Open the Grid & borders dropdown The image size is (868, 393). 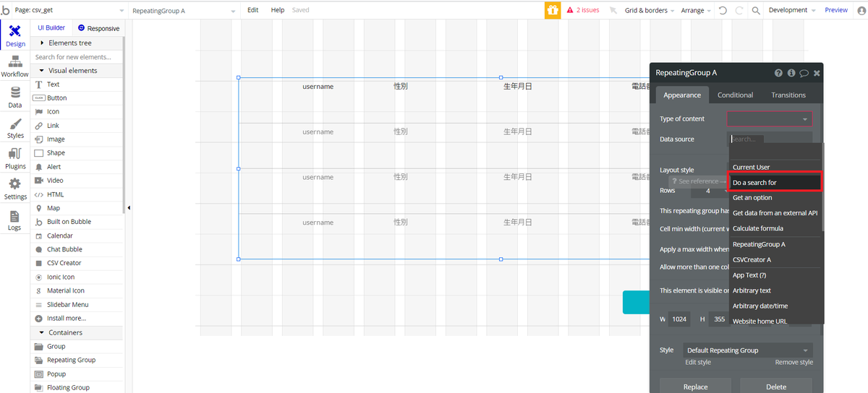(650, 10)
